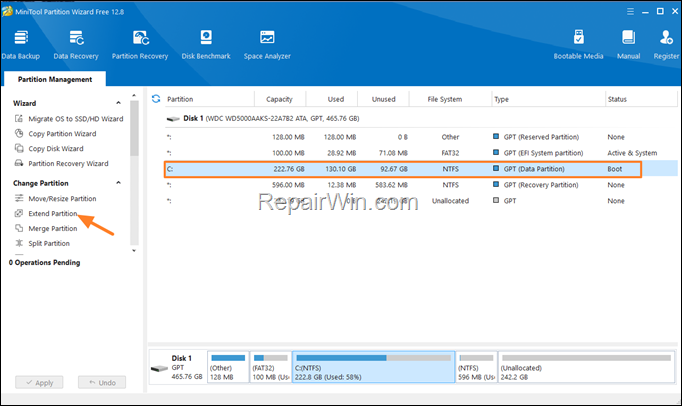Select the Unallocated GPT row
The image size is (682, 406).
coord(421,201)
